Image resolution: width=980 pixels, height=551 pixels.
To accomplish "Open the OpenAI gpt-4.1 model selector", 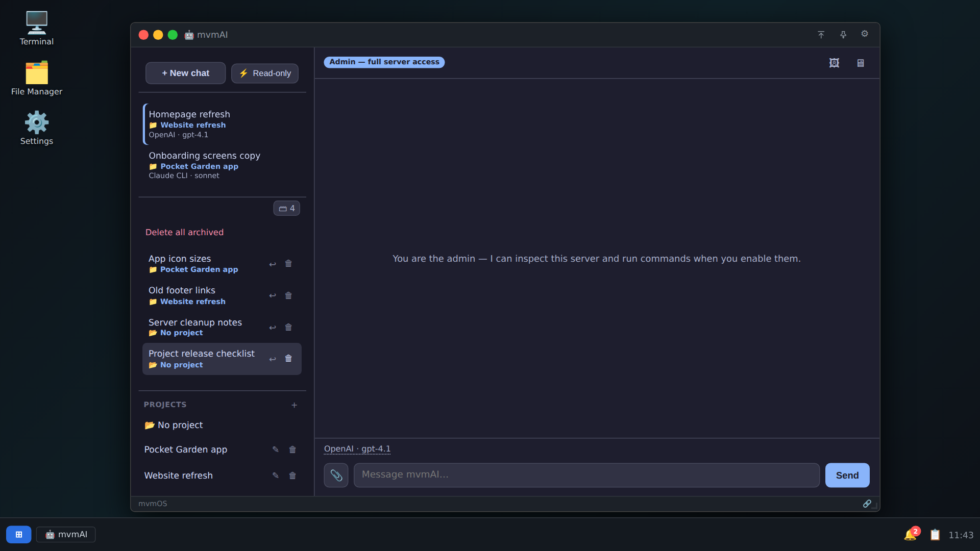I will pyautogui.click(x=357, y=449).
